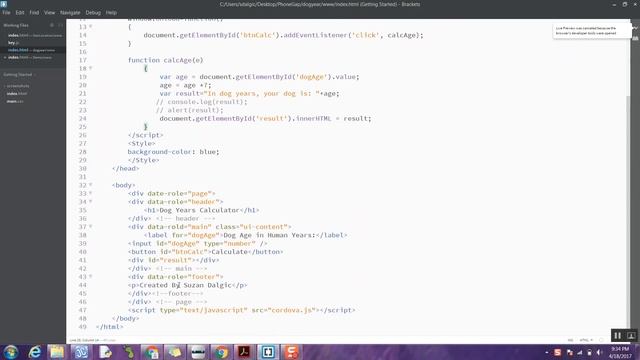Click the volume icon in system tray
This screenshot has width=640, height=360.
pos(600,352)
